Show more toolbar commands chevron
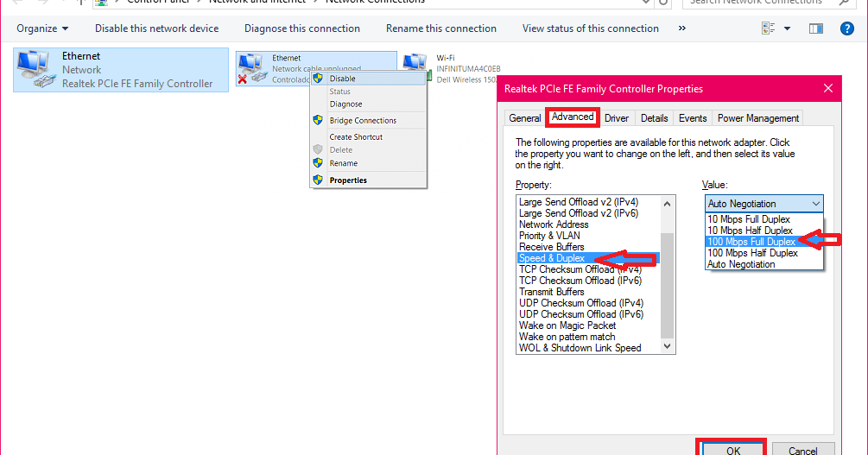Viewport: 868px width, 455px height. [682, 28]
